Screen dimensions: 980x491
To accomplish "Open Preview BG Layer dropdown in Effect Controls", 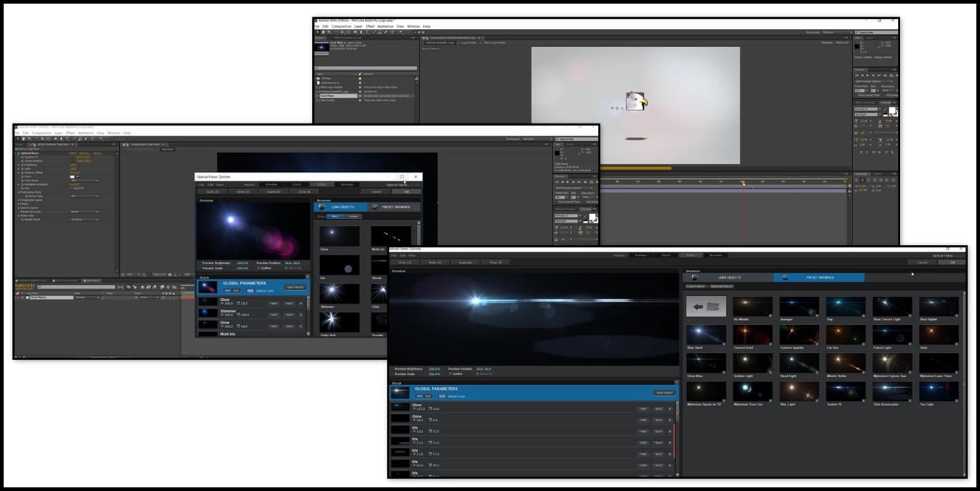I will (x=84, y=212).
